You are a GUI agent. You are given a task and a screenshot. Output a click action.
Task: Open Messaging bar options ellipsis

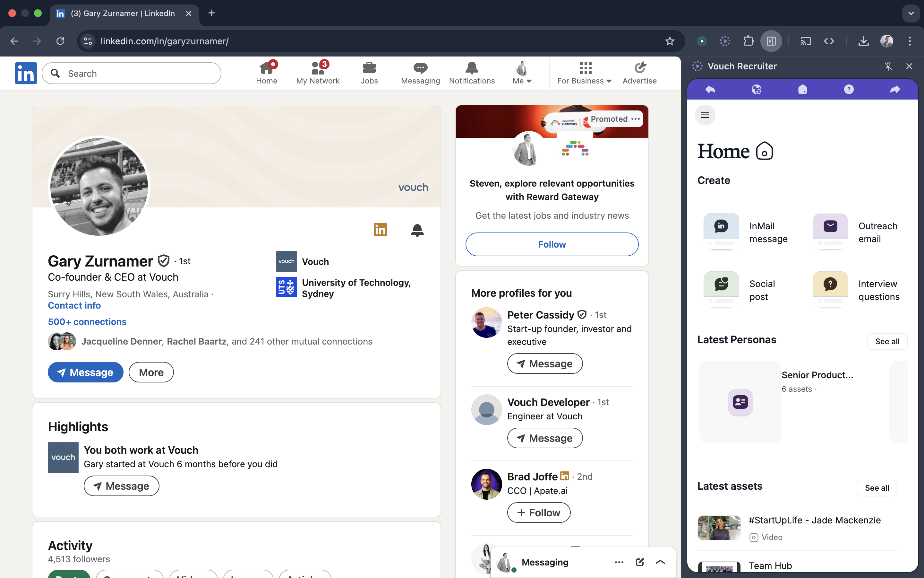pyautogui.click(x=619, y=562)
